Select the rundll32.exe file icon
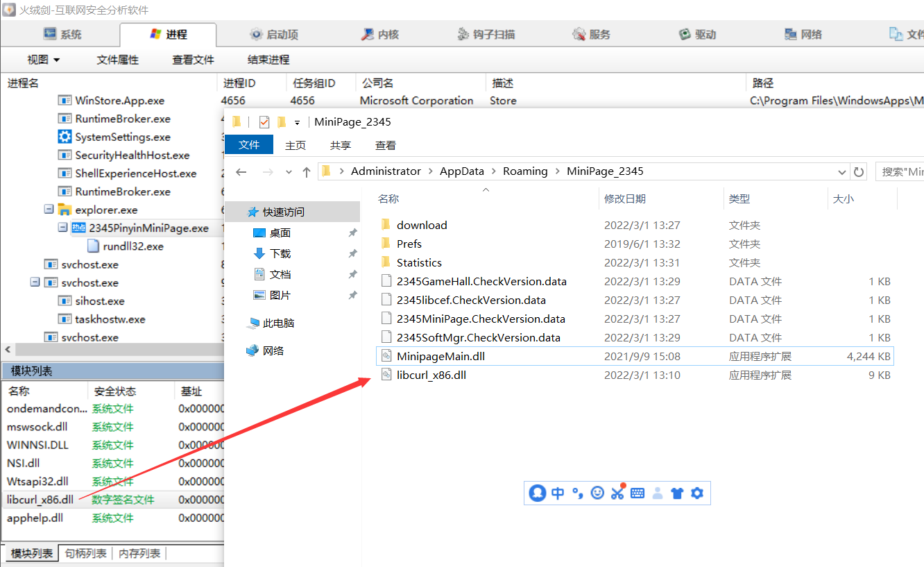Viewport: 924px width, 567px height. pyautogui.click(x=93, y=246)
